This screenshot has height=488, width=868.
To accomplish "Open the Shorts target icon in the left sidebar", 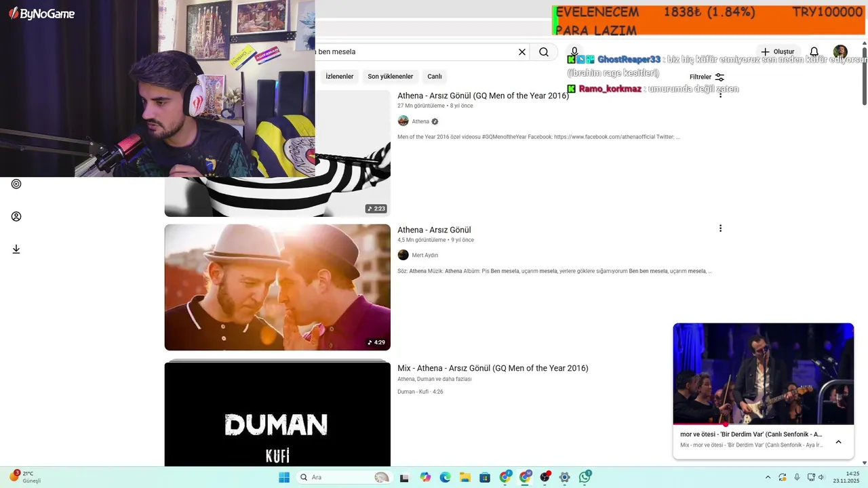I will [16, 184].
